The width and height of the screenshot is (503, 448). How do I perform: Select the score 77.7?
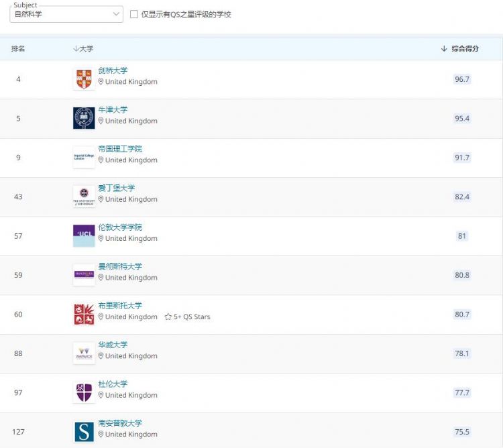point(462,392)
